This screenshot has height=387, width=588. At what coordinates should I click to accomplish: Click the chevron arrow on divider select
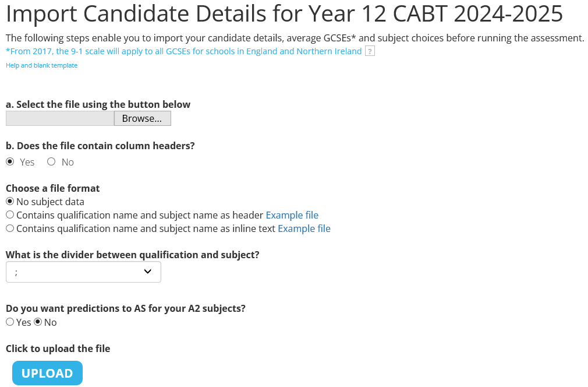[148, 272]
